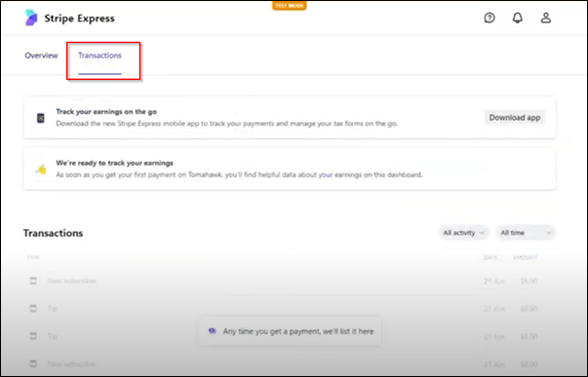The width and height of the screenshot is (588, 377).
Task: Select the Transactions tab
Action: point(99,56)
